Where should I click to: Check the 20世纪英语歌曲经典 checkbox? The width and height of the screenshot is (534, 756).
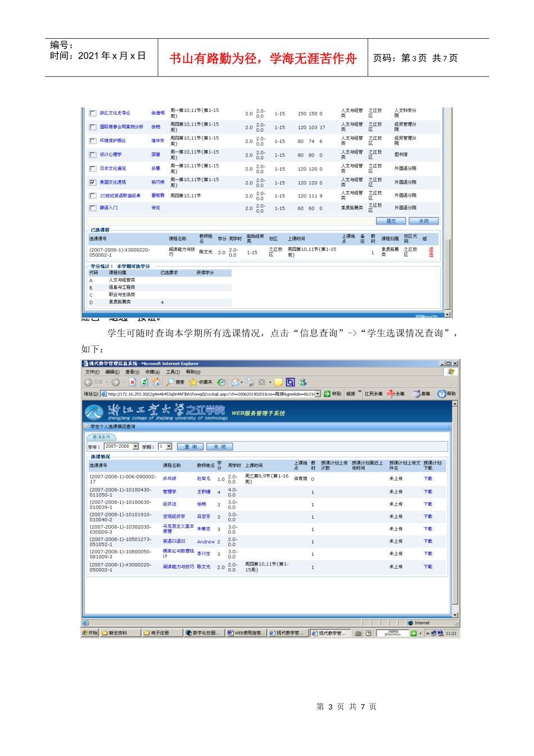(93, 196)
